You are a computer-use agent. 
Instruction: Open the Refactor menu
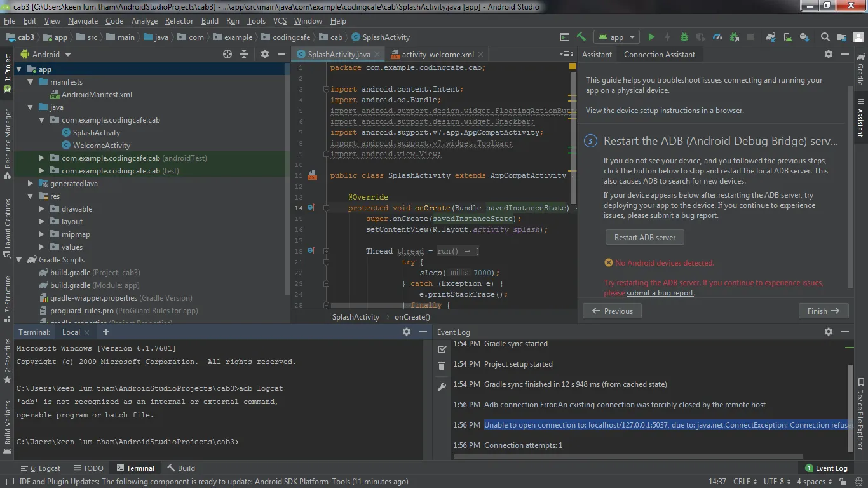[179, 21]
